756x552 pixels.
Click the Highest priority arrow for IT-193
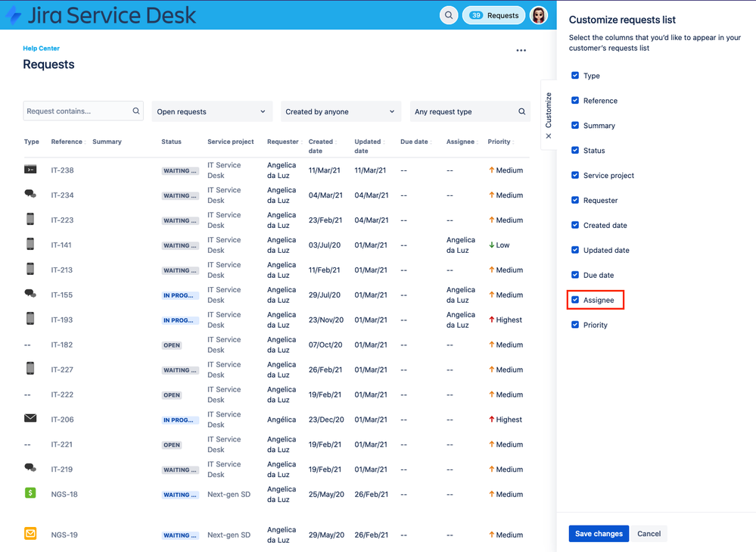tap(492, 320)
